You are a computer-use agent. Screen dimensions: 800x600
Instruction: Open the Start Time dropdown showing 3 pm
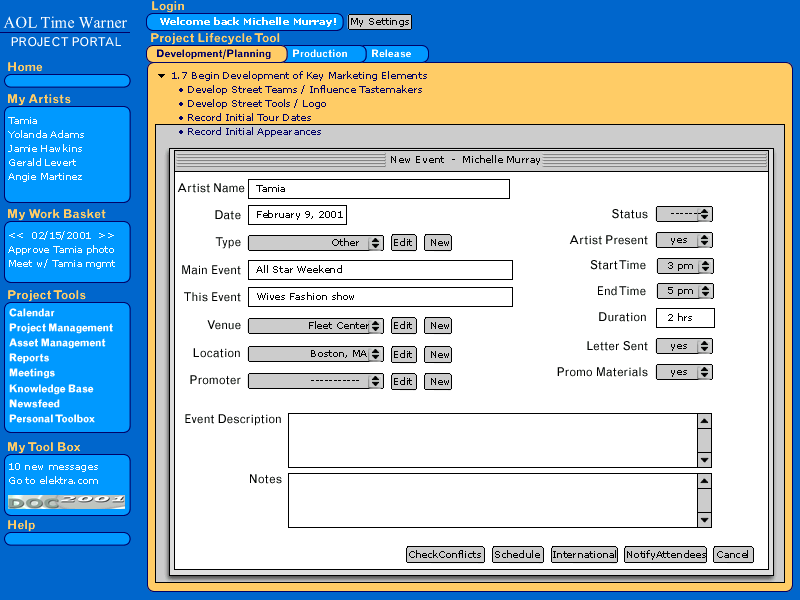point(685,266)
